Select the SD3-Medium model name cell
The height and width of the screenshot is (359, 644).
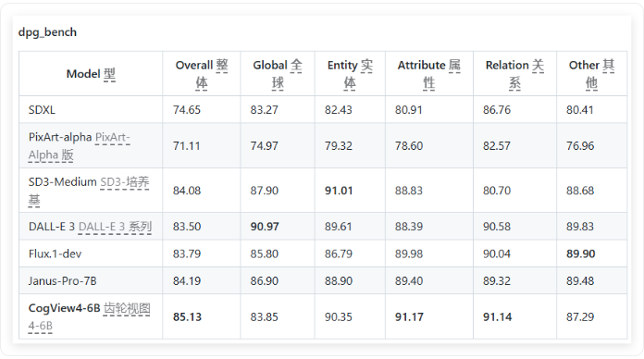(x=91, y=191)
